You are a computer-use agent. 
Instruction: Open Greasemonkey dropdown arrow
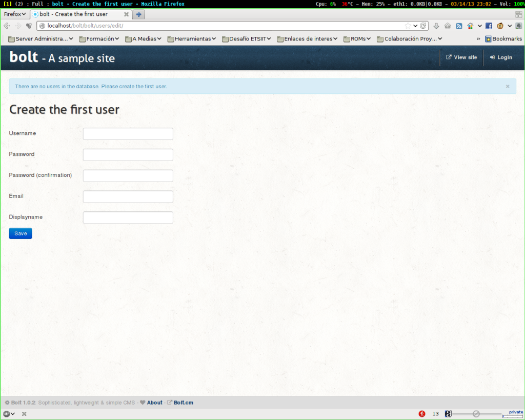tap(510, 26)
